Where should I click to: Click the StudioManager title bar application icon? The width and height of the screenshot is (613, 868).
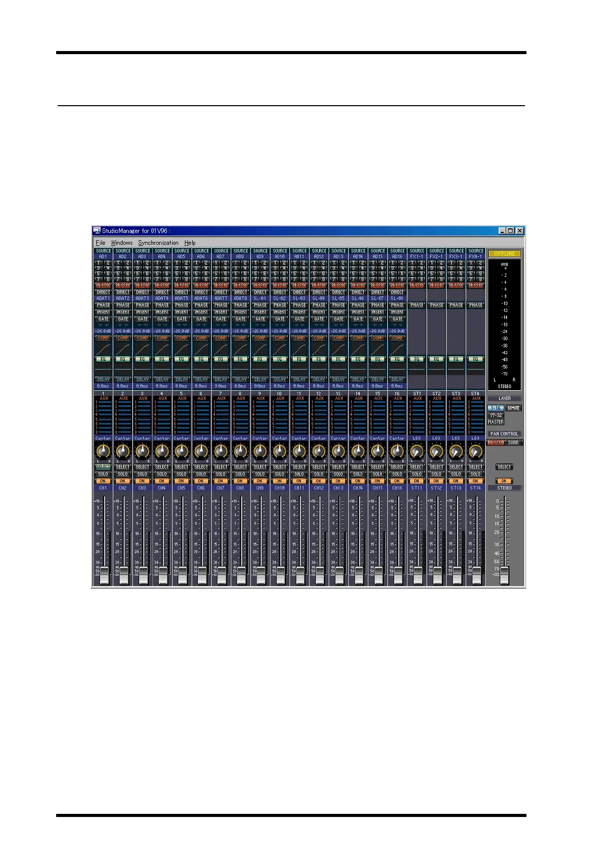coord(97,231)
